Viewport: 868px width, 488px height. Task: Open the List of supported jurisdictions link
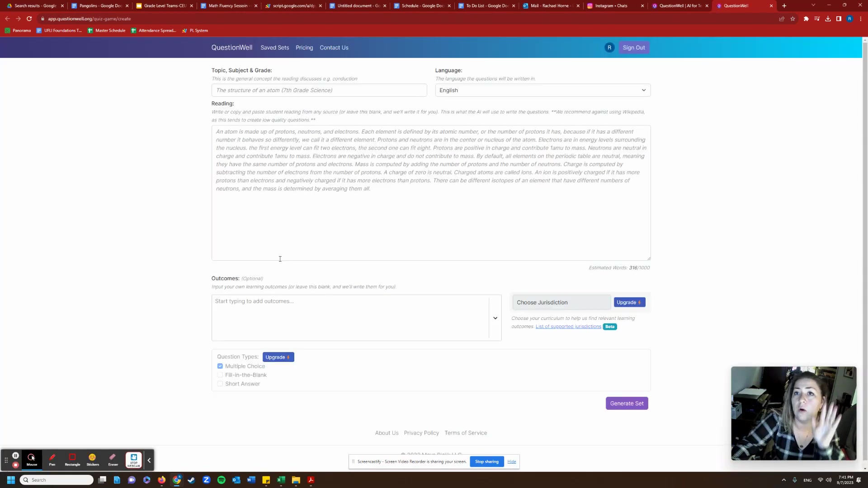coord(568,326)
